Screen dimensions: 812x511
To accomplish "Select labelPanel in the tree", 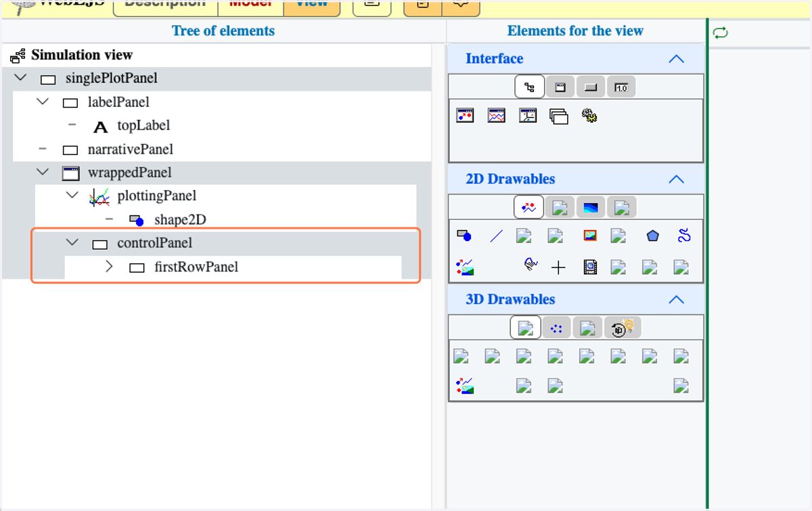I will (118, 102).
